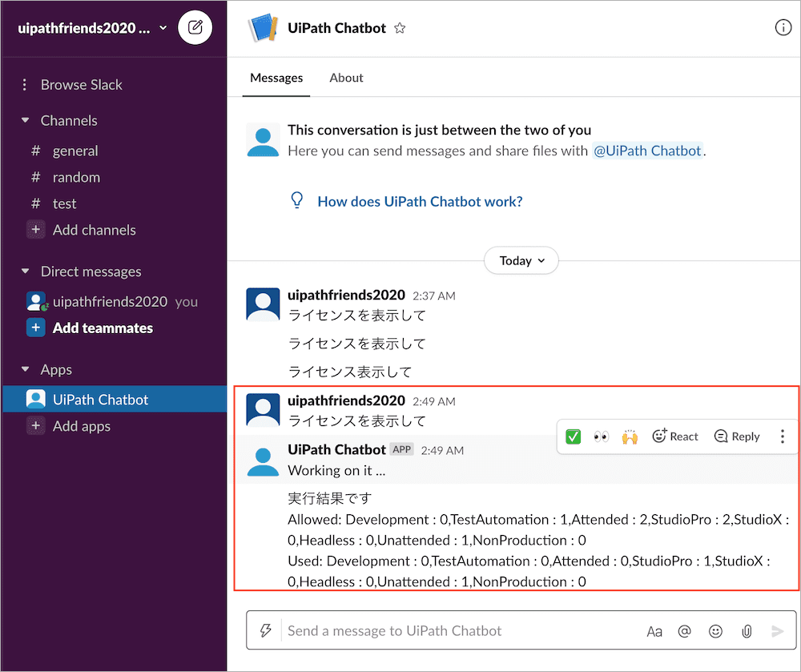Screen dimensions: 801x672
Task: Open the emoji picker in the composer
Action: click(x=715, y=632)
